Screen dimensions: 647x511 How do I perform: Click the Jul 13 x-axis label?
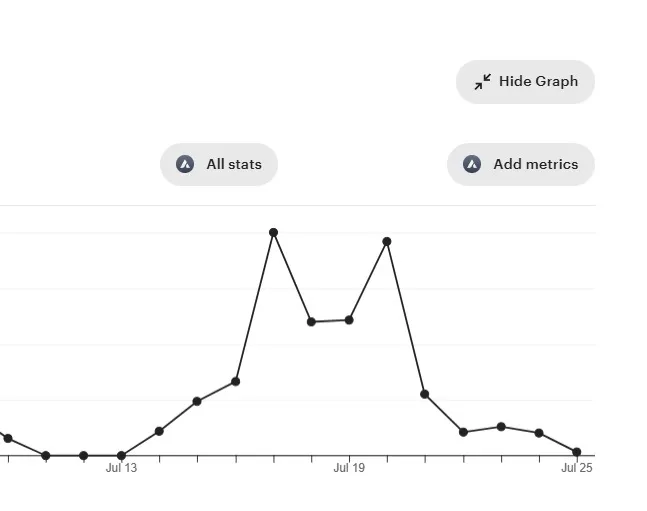121,468
